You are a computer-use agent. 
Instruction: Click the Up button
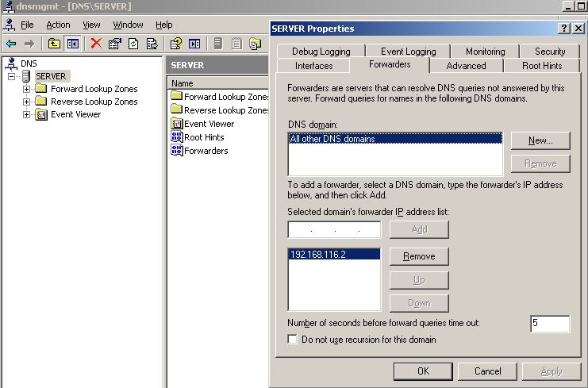pos(419,280)
